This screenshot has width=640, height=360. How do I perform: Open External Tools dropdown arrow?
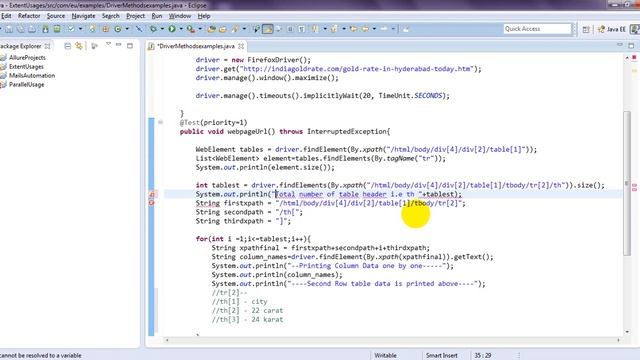tap(200, 29)
